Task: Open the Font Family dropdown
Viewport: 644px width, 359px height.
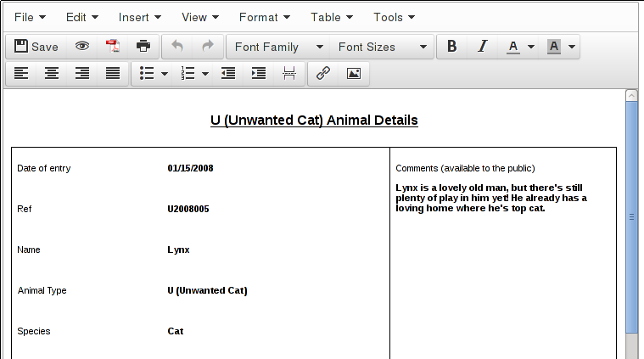Action: (278, 47)
